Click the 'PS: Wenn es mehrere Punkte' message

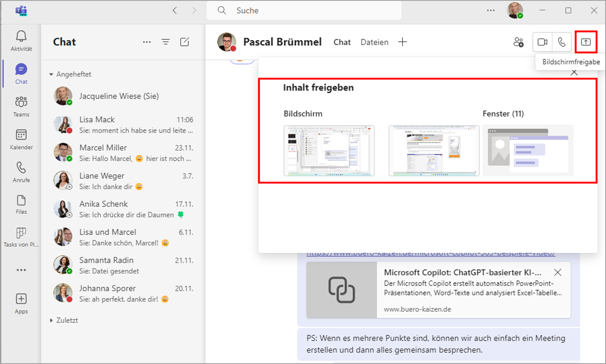438,344
